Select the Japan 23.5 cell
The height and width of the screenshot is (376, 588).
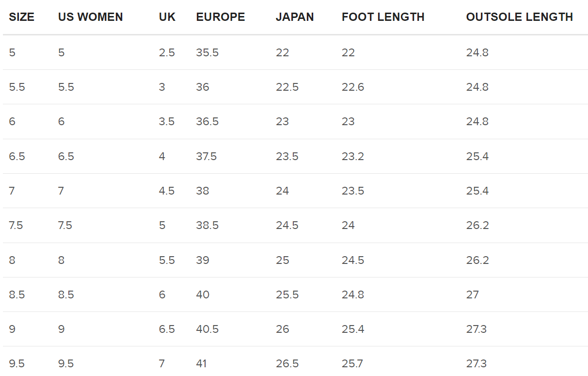(287, 156)
